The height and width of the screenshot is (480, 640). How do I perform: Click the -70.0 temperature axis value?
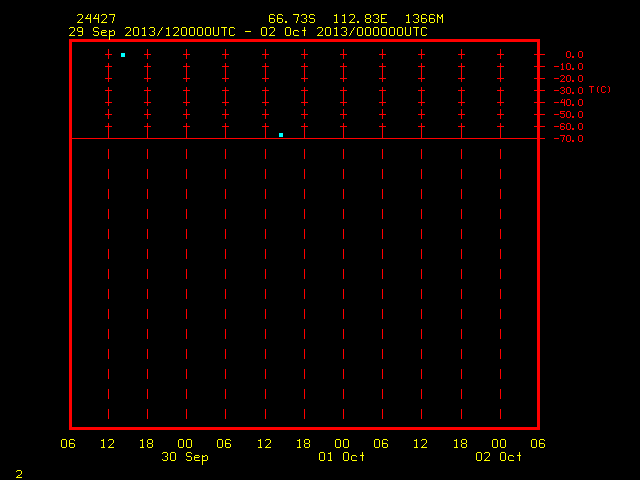pyautogui.click(x=569, y=139)
